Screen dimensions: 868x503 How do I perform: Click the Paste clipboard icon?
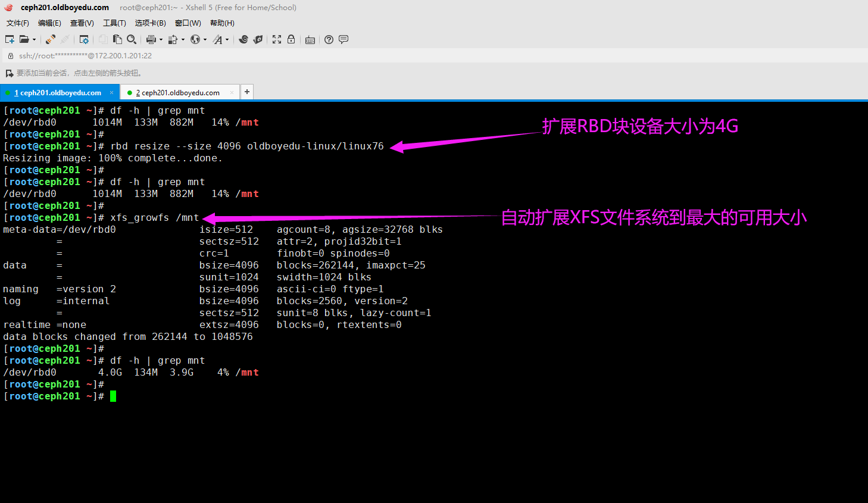point(117,39)
